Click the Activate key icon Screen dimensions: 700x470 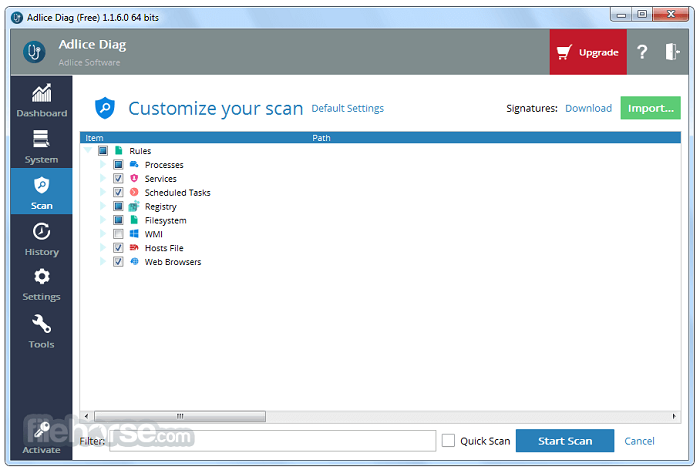coord(41,437)
